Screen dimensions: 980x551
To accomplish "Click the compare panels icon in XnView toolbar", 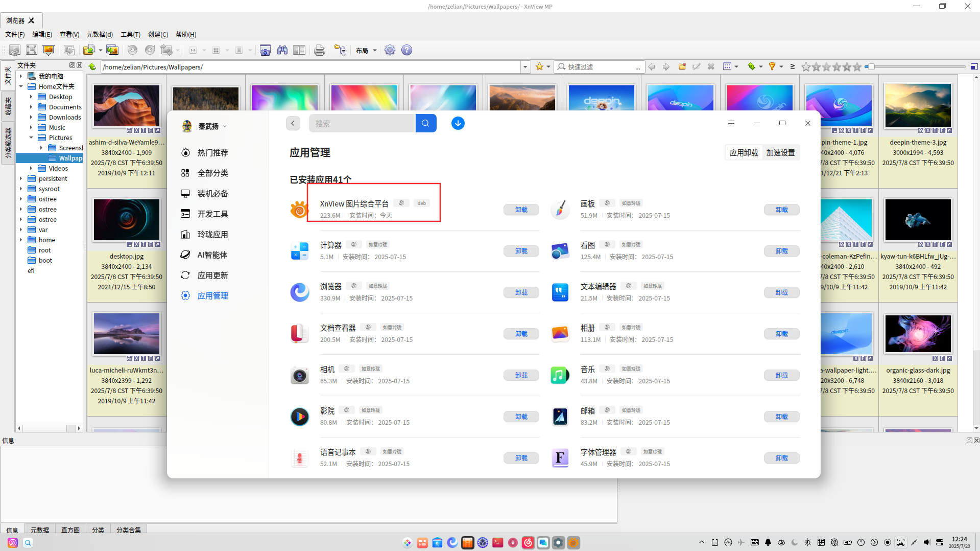I will coord(299,50).
